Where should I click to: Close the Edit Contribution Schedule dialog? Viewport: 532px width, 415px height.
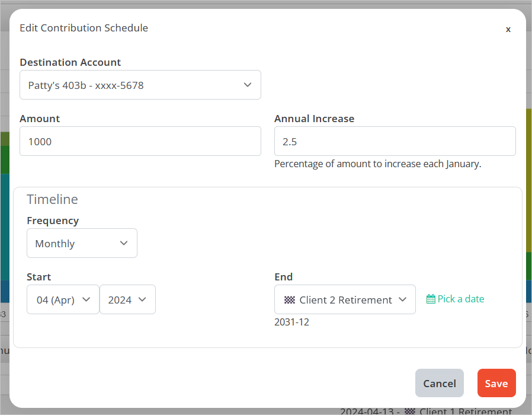508,29
